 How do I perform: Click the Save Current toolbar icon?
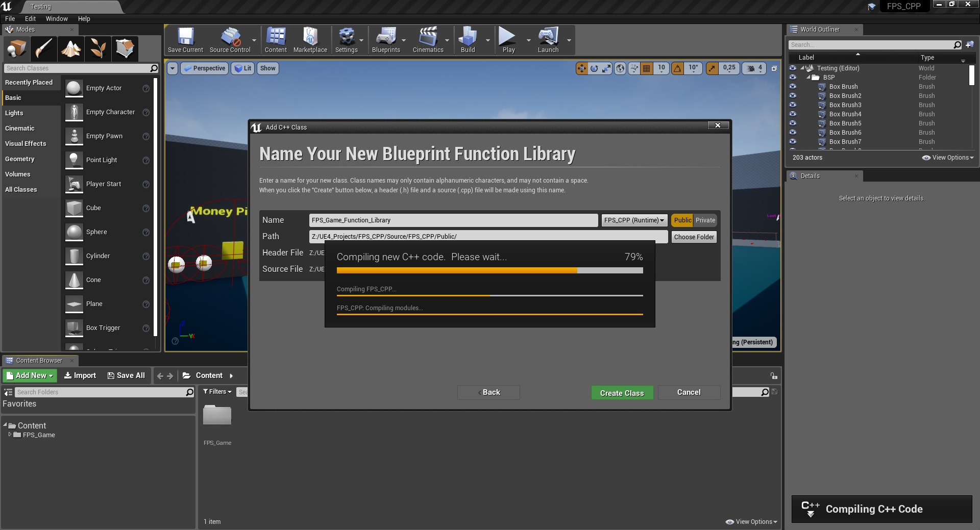(185, 40)
